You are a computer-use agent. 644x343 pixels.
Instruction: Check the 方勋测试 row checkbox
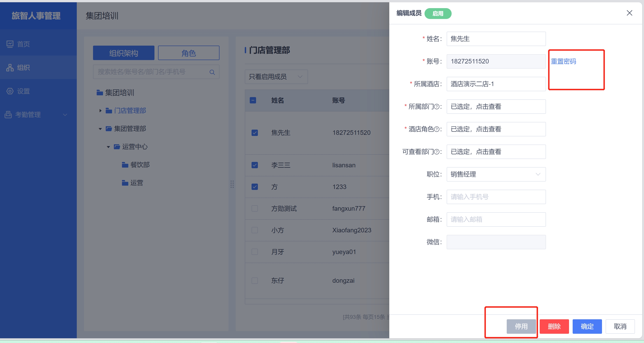(254, 208)
